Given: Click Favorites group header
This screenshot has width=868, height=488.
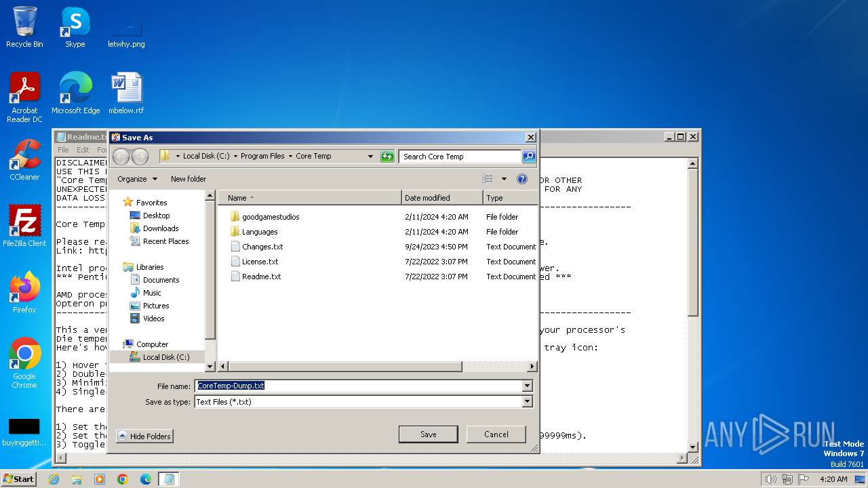Looking at the screenshot, I should (151, 203).
